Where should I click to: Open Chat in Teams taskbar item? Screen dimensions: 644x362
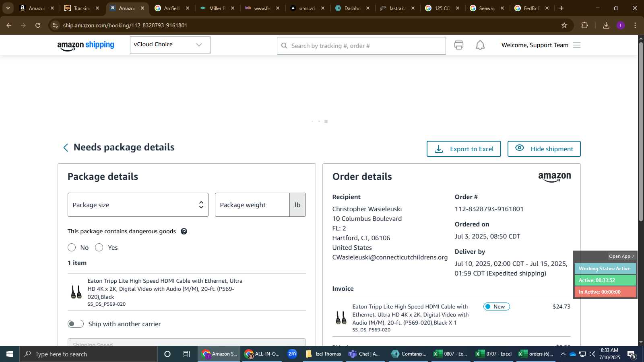click(365, 354)
